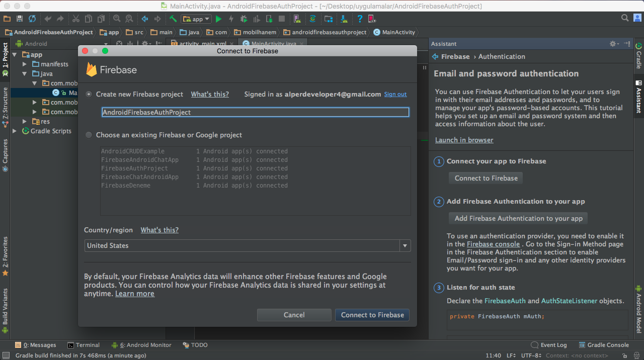Cancel the Connect to Firebase dialog

coord(294,315)
